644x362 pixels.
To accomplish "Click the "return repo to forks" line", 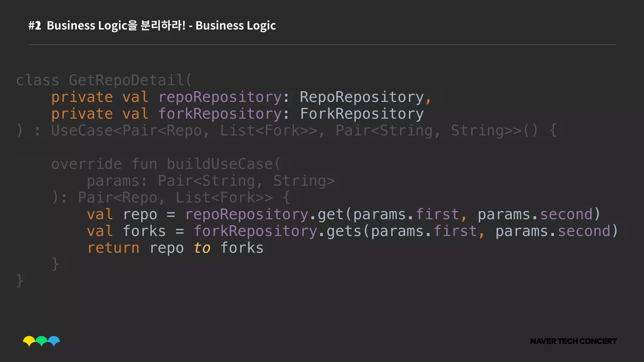I will coord(175,248).
